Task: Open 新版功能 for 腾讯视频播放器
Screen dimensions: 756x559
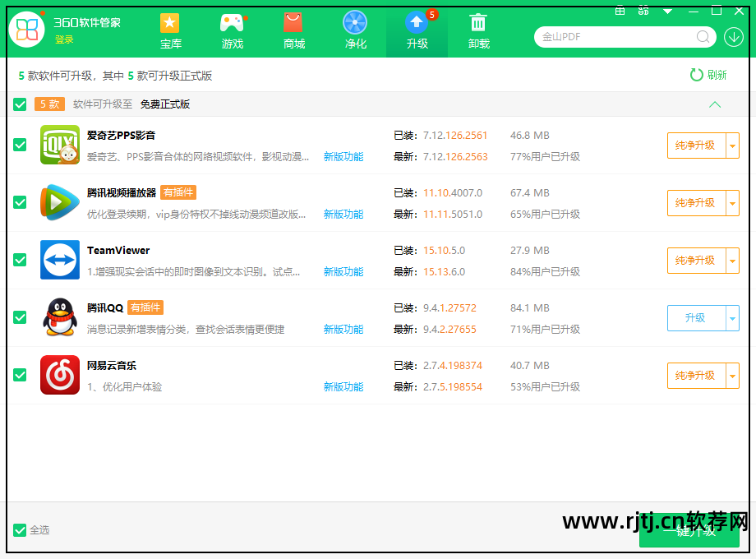Action: 343,214
